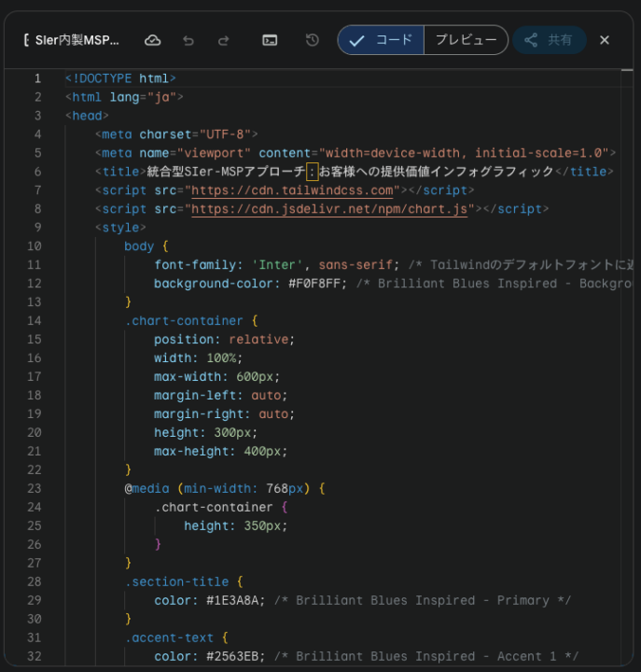Click margin-right: auto declaration

(x=225, y=414)
